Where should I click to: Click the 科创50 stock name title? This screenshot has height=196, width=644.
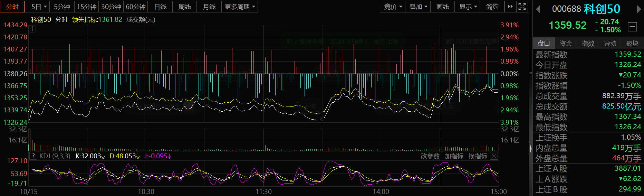[x=602, y=9]
